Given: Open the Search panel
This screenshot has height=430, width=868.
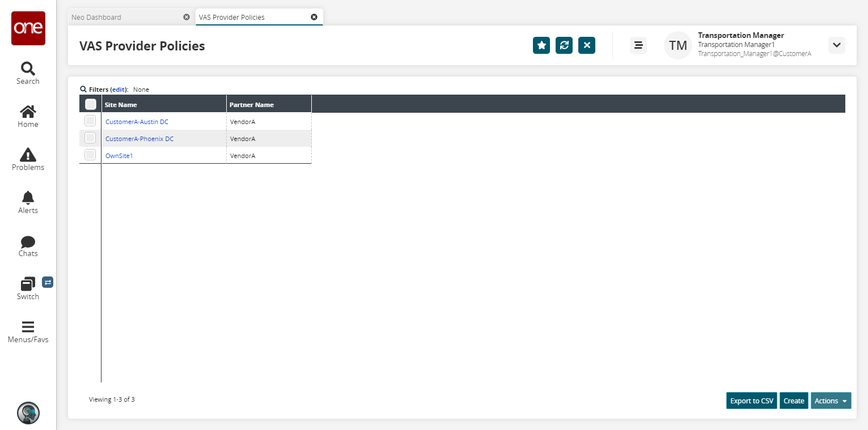Looking at the screenshot, I should click(28, 74).
